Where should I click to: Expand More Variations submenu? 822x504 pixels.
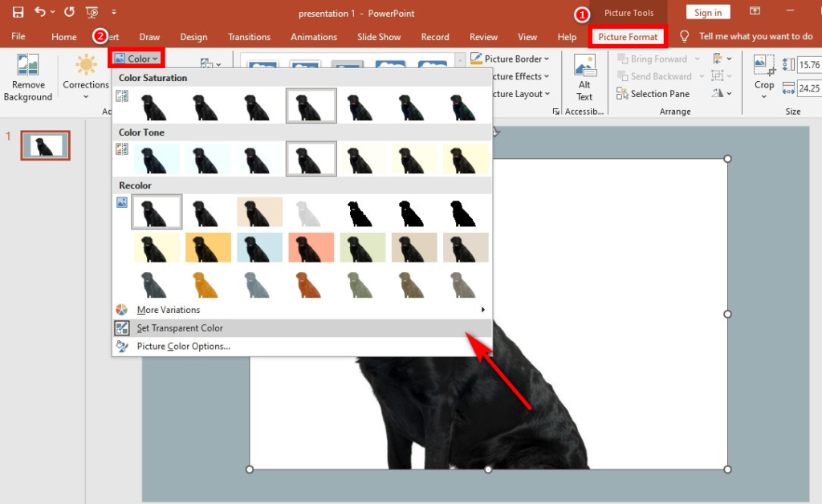click(x=169, y=309)
